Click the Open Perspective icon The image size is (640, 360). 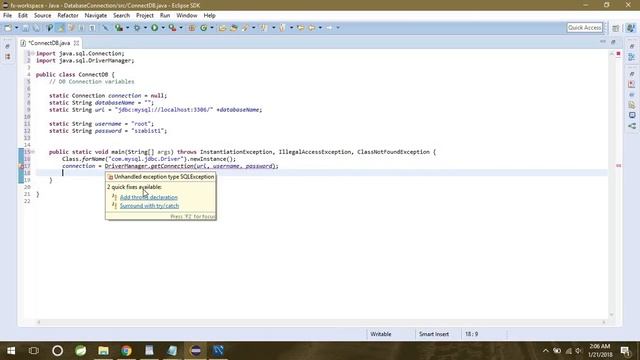(616, 28)
